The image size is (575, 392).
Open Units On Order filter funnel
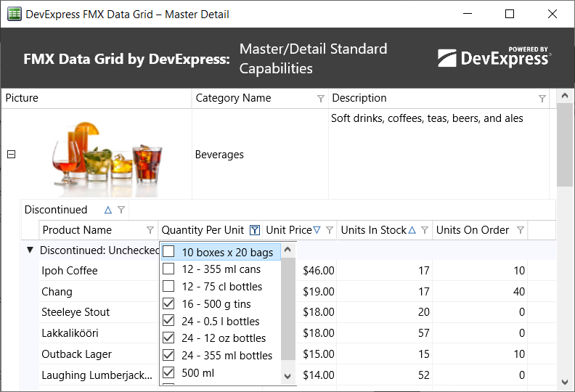520,230
